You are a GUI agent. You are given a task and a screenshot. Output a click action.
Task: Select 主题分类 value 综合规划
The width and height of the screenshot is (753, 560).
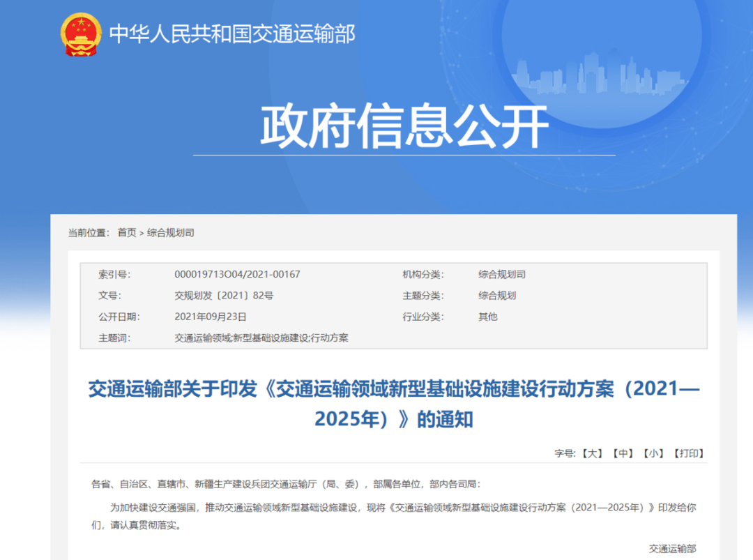[497, 296]
